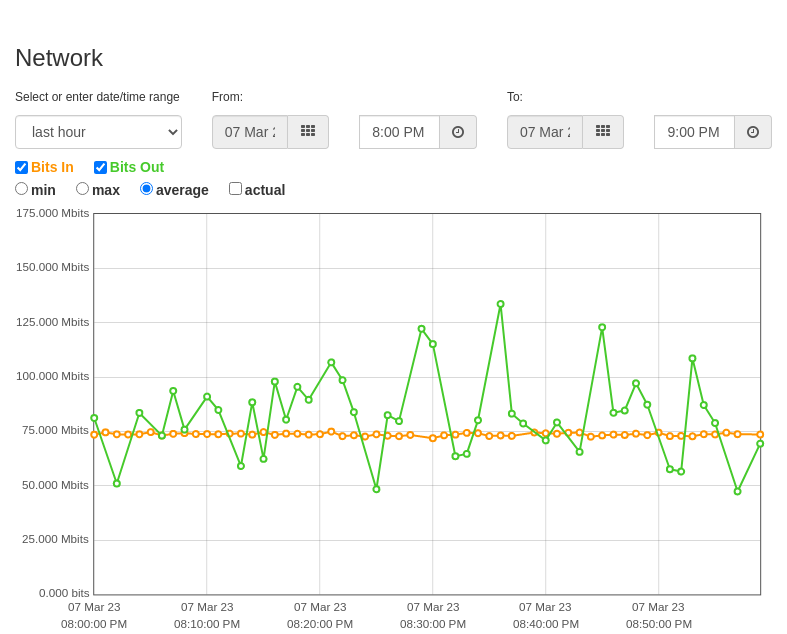The width and height of the screenshot is (787, 634).
Task: Select the min radio button
Action: tap(22, 189)
